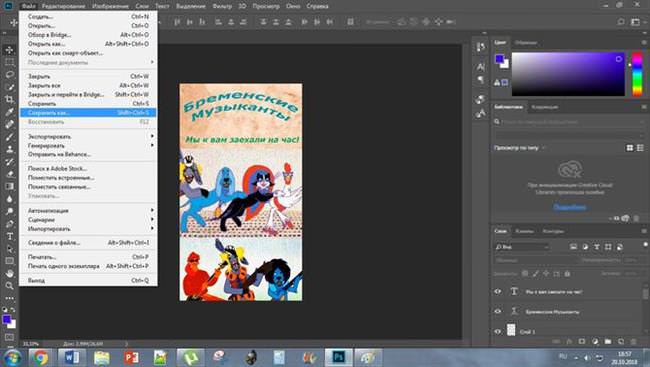This screenshot has width=650, height=367.
Task: Toggle adjustment layer filter in Layers panel
Action: (x=585, y=247)
